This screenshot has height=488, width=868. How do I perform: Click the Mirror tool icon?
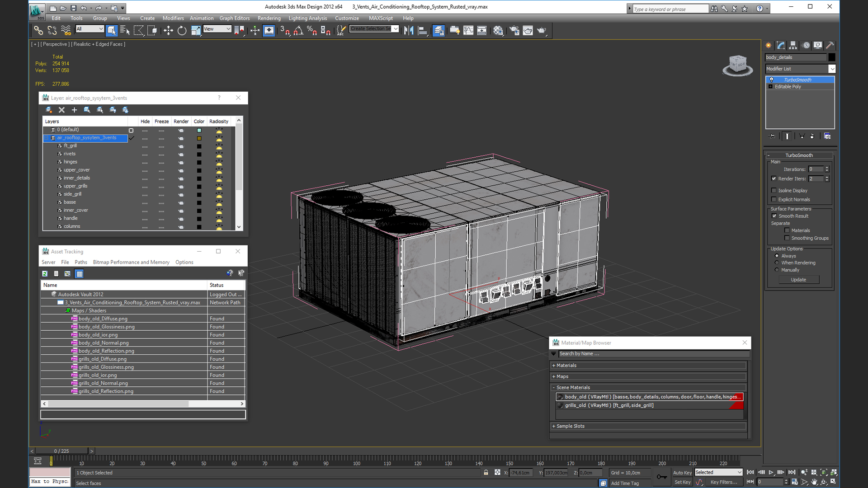(409, 30)
